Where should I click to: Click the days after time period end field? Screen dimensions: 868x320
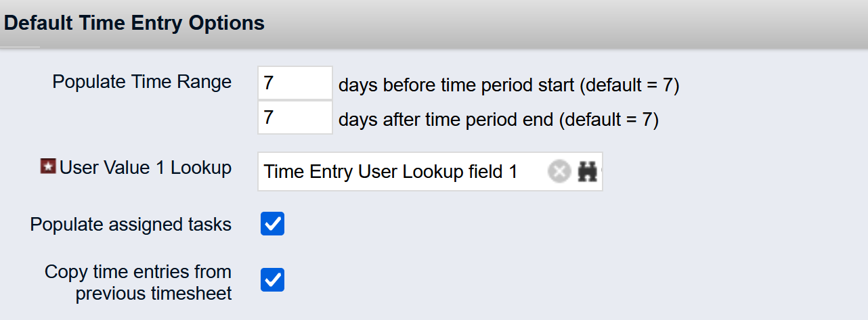click(295, 118)
